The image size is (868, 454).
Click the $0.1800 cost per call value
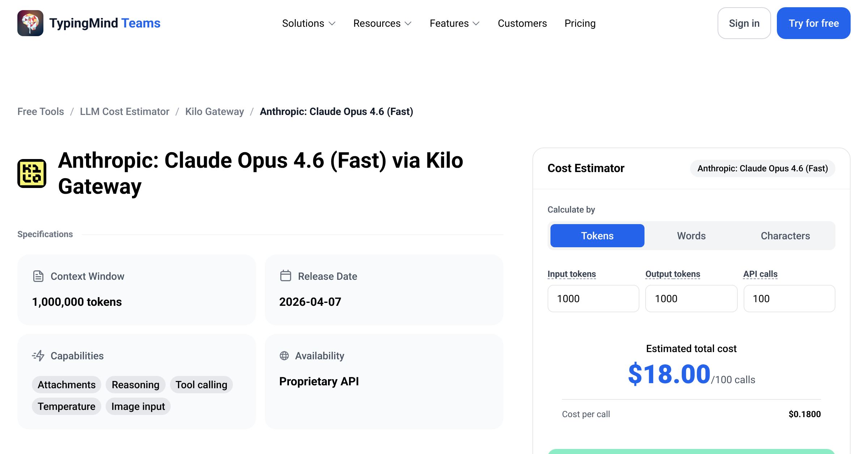click(x=805, y=414)
